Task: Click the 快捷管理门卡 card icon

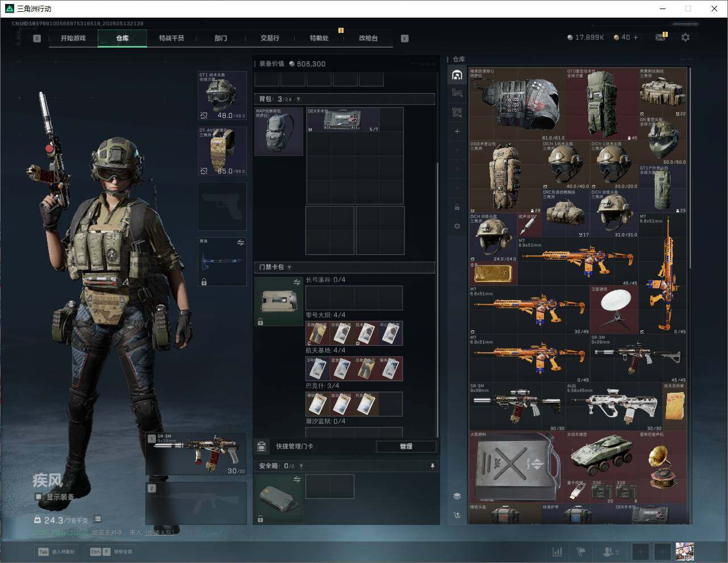Action: pos(261,446)
